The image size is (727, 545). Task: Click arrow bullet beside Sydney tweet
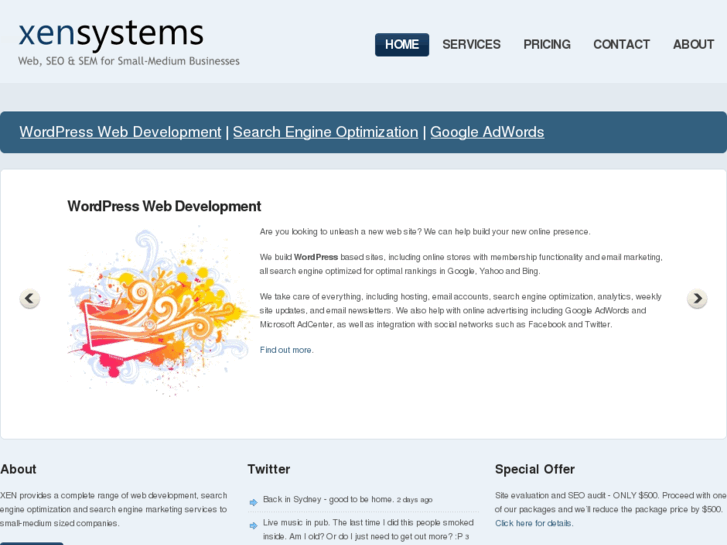253,502
